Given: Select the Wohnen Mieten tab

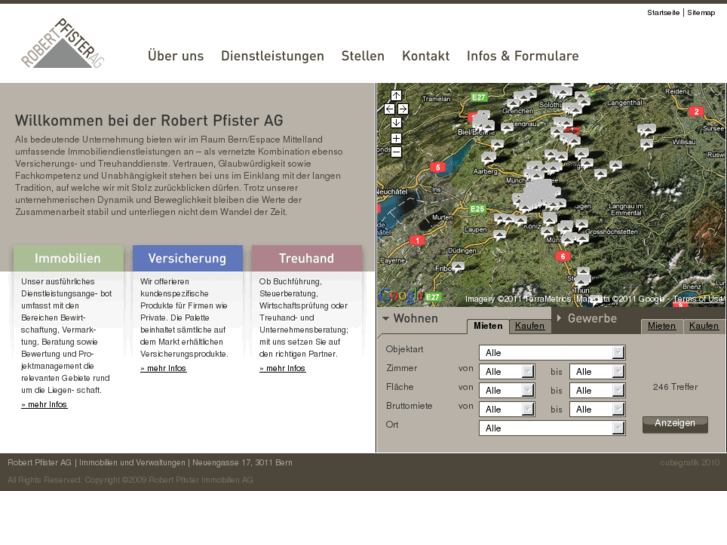Looking at the screenshot, I should pyautogui.click(x=488, y=326).
